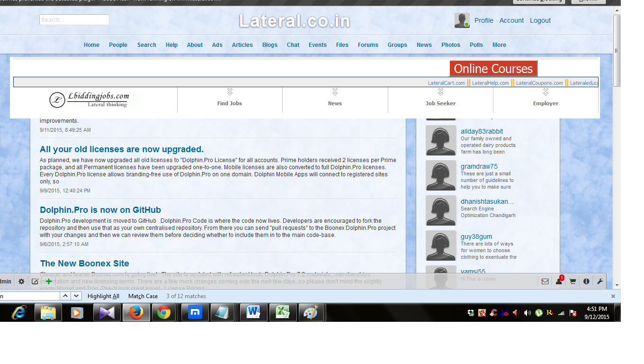Open Microsoft Word from the taskbar
The image size is (644, 364).
click(253, 313)
